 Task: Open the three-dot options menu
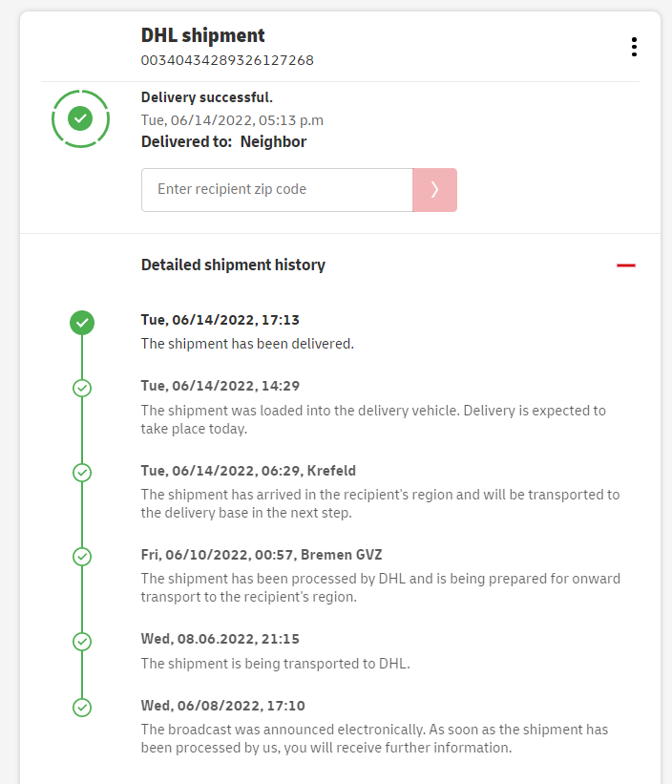coord(634,47)
